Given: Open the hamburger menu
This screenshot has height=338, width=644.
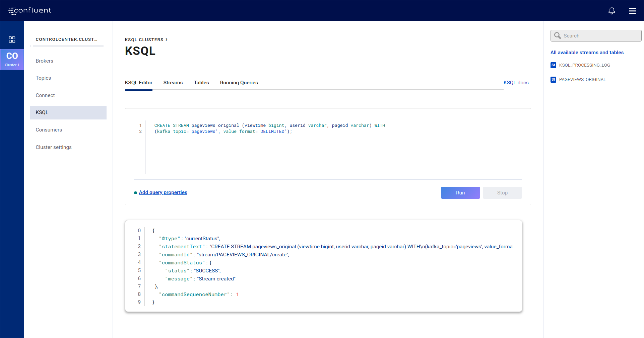Looking at the screenshot, I should point(632,11).
